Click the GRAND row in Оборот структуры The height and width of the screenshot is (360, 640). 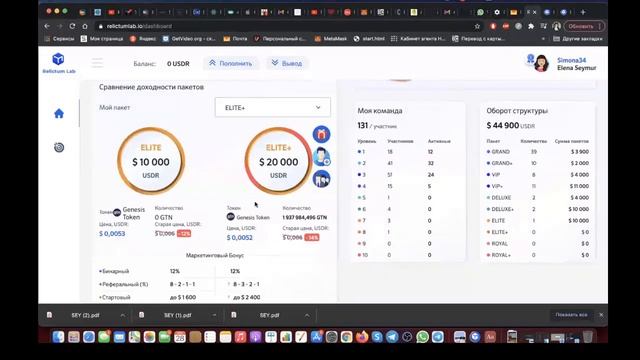click(x=537, y=151)
